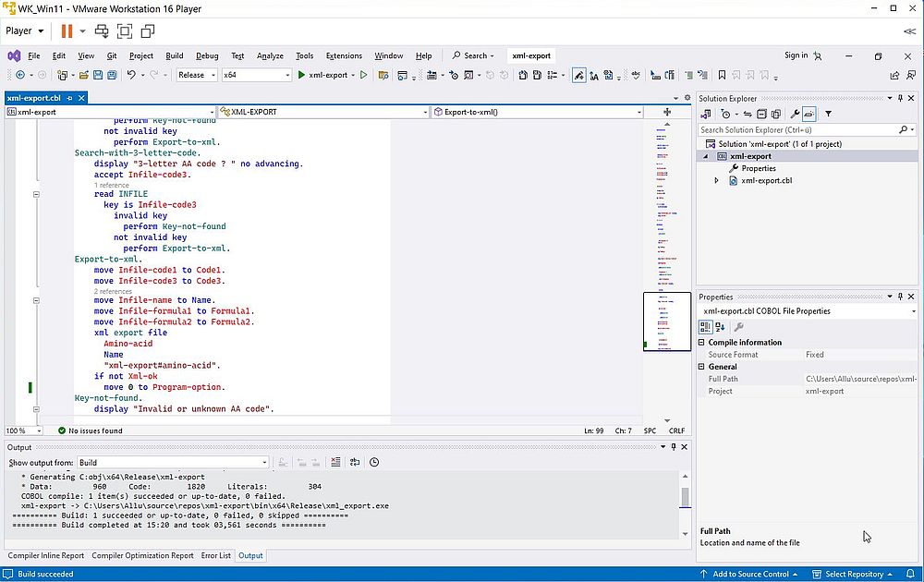Click the Live Share icon
The height and width of the screenshot is (582, 924).
tap(894, 75)
